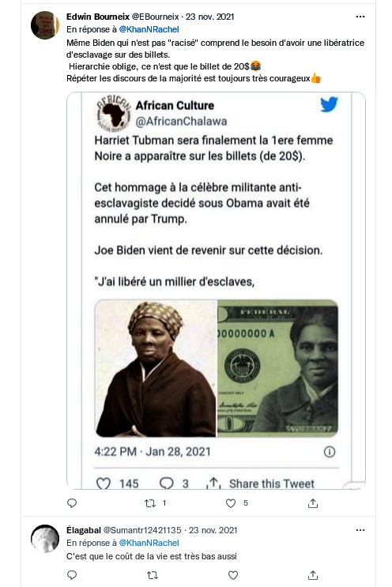392x587 pixels.
Task: Open the embedded African Culture tweet image
Action: (216, 291)
